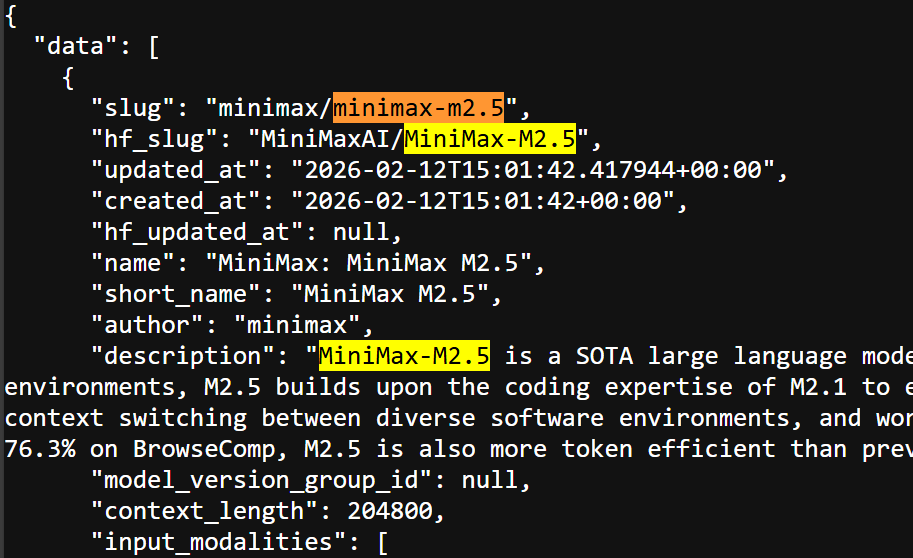Click the "name" key

click(x=133, y=263)
